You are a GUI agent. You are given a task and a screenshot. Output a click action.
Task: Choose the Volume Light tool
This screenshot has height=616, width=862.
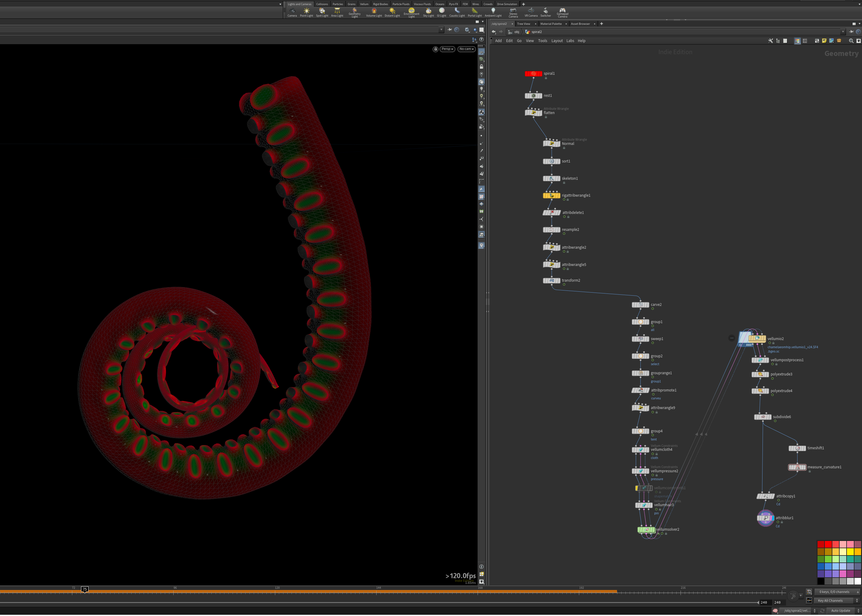click(x=374, y=12)
